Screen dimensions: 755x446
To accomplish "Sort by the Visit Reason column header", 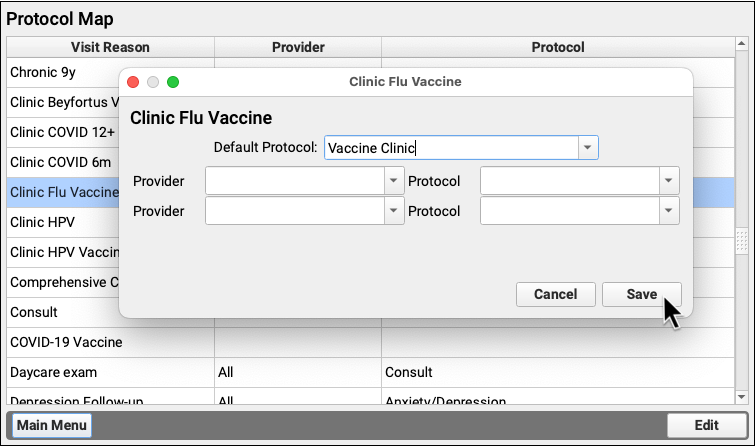I will coord(110,47).
